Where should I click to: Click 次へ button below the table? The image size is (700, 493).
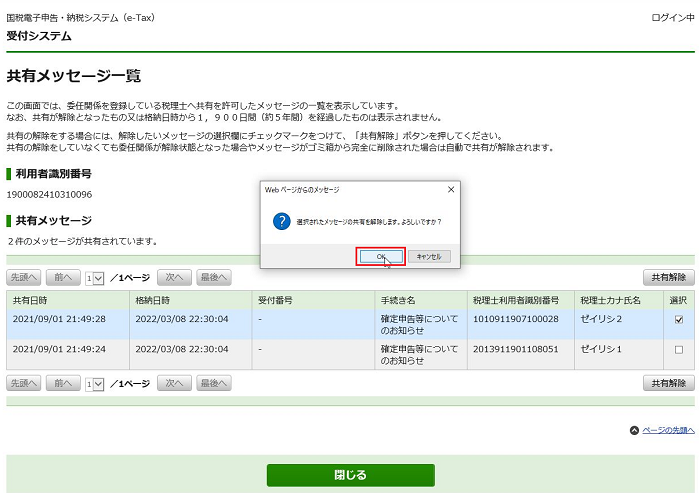point(173,383)
